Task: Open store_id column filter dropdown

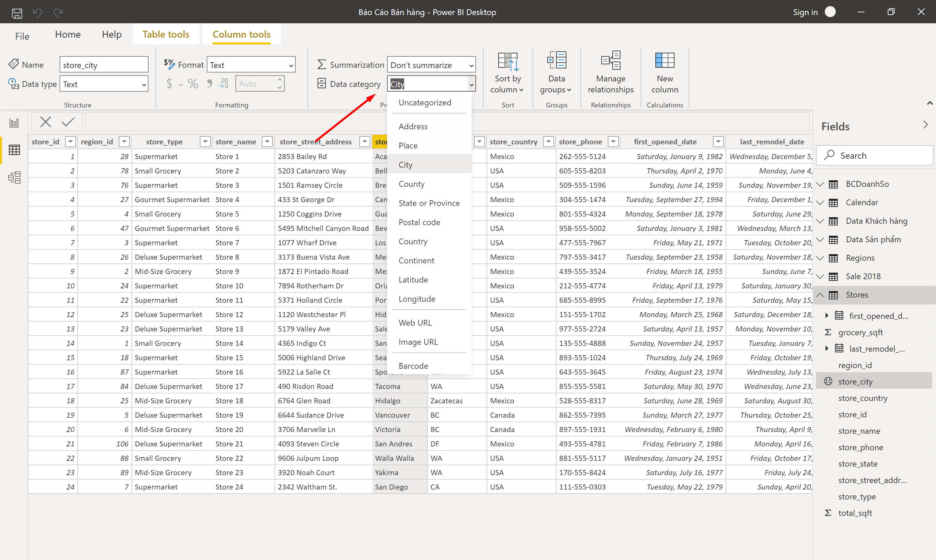Action: click(x=70, y=142)
